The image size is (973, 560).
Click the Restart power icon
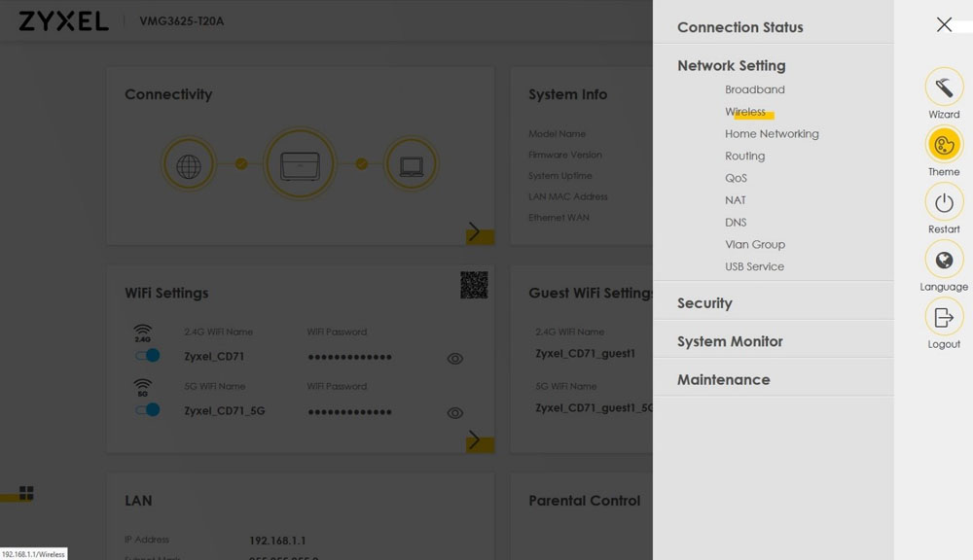click(943, 203)
